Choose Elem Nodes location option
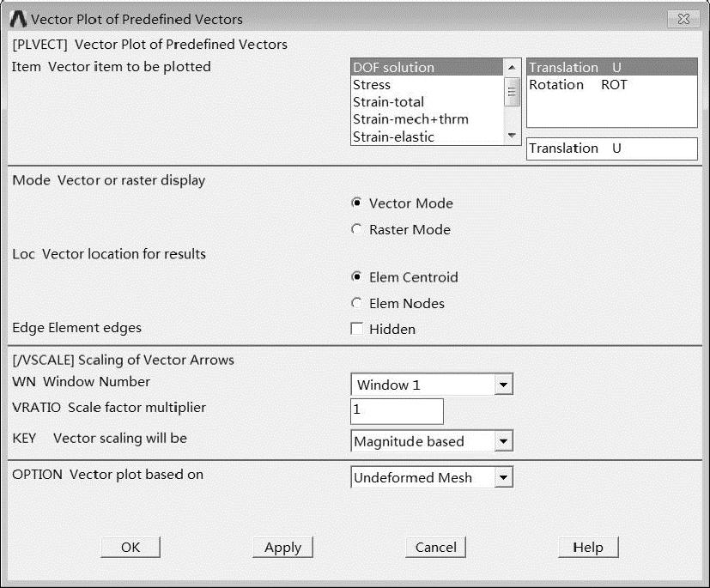Image resolution: width=710 pixels, height=588 pixels. [x=357, y=303]
